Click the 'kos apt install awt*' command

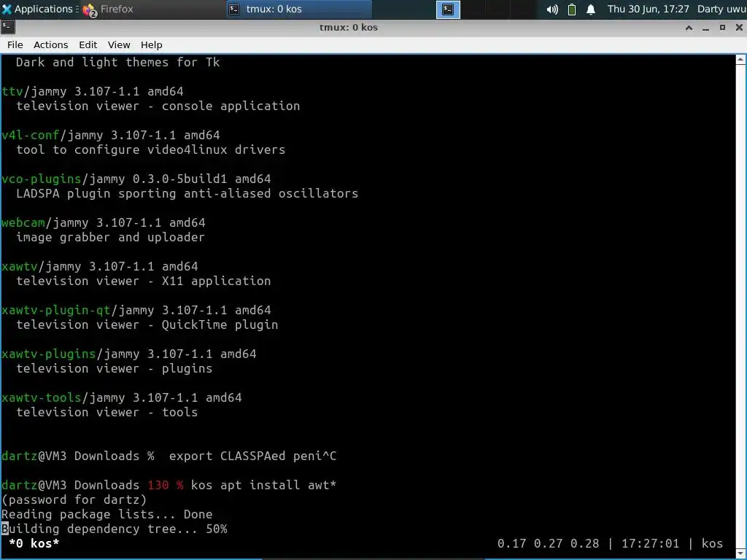[263, 485]
